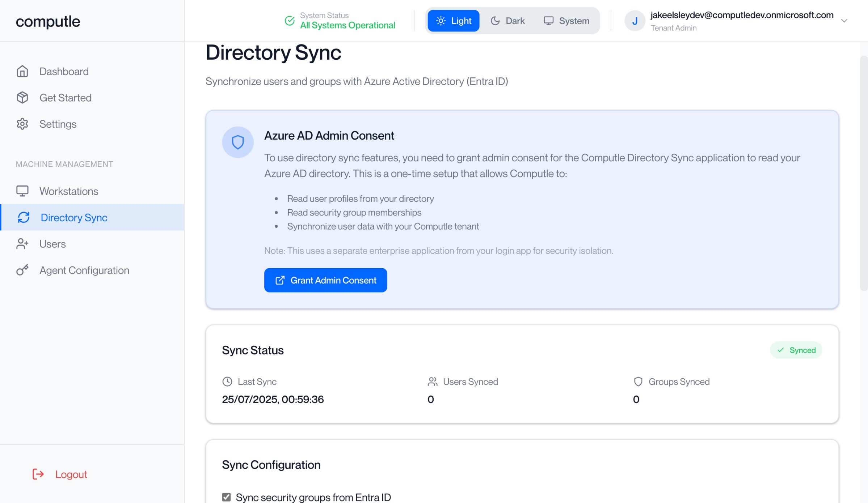868x503 pixels.
Task: Click the Settings gear icon
Action: tap(22, 124)
